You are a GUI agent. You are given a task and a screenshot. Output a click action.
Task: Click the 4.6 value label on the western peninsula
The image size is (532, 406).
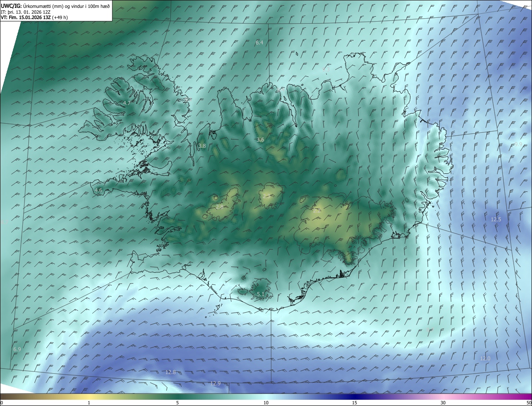(99, 190)
